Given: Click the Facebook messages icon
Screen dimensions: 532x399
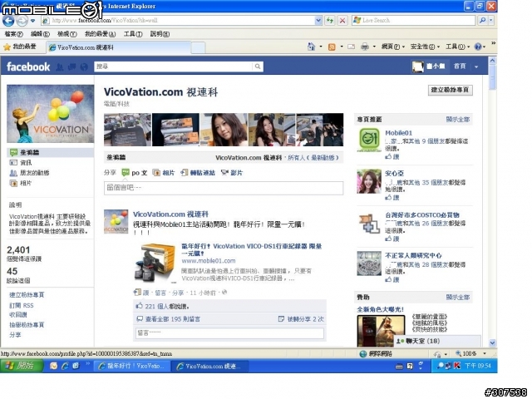Looking at the screenshot, I should tap(71, 66).
